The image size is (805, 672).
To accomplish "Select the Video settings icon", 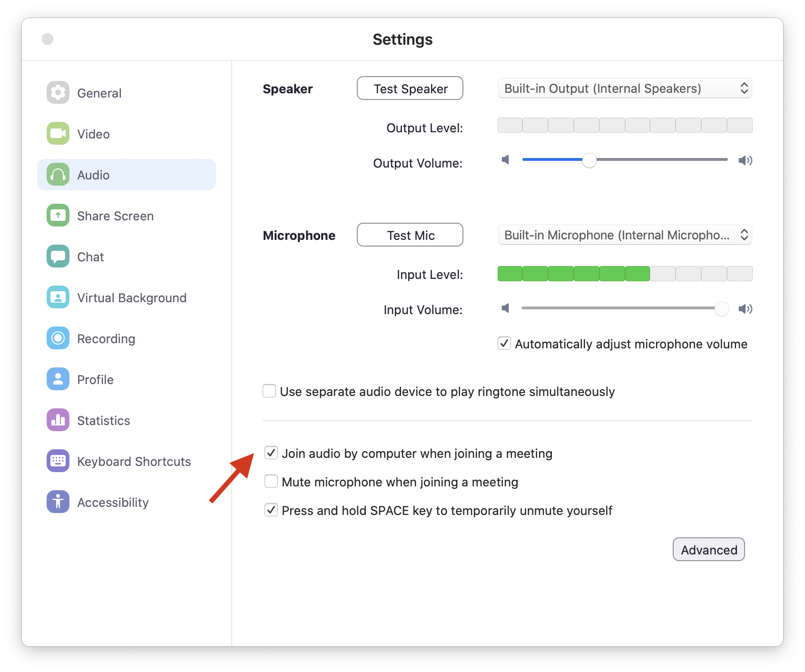I will coord(58,134).
